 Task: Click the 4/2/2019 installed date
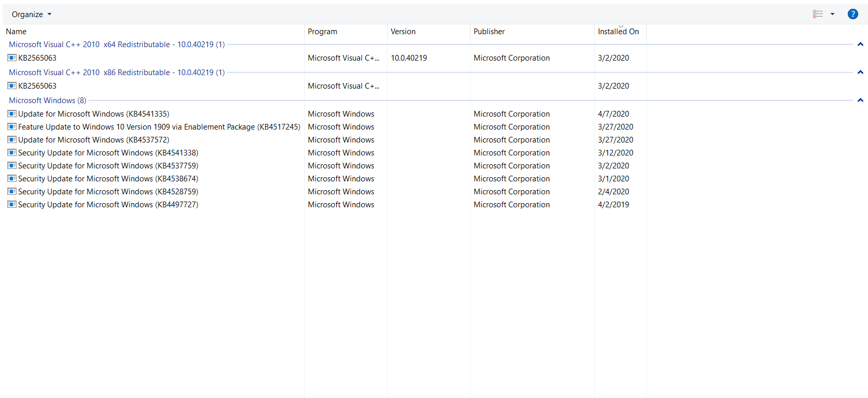(614, 205)
